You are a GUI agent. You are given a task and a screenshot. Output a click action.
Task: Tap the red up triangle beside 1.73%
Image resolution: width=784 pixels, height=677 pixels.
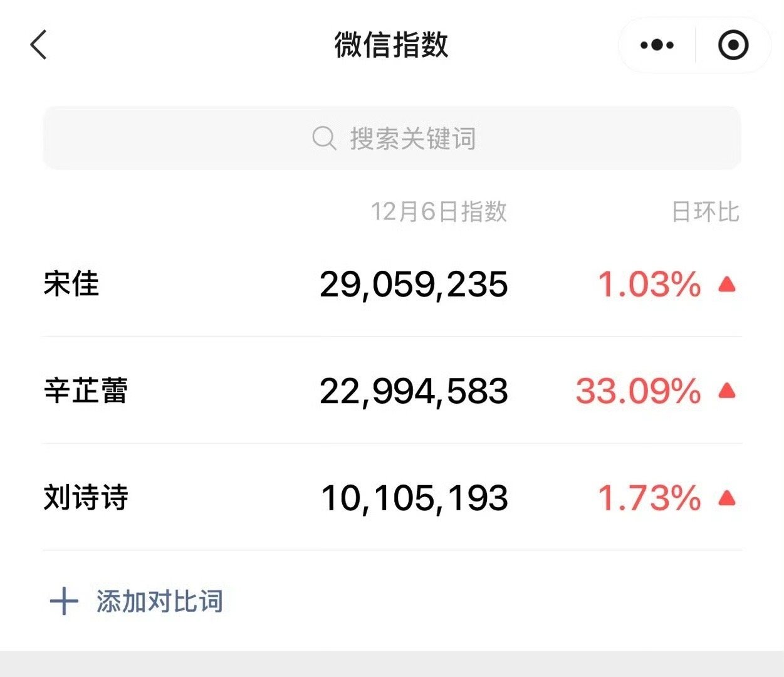tap(727, 498)
